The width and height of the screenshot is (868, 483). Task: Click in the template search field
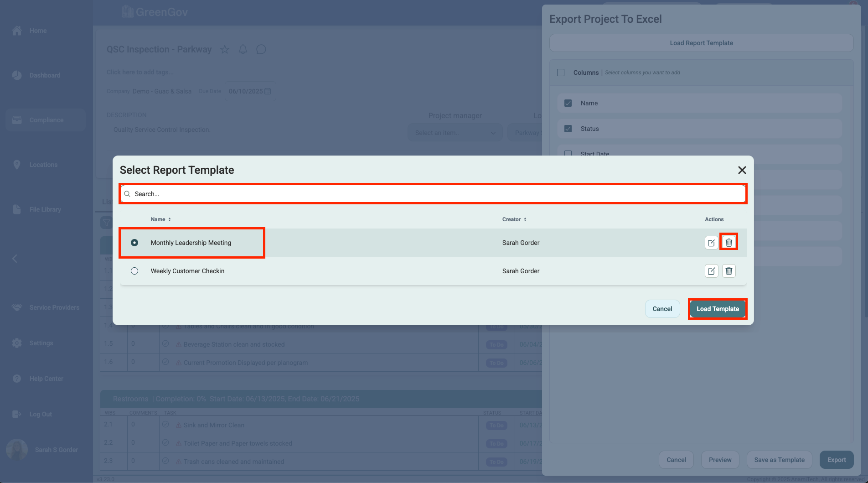tap(433, 194)
